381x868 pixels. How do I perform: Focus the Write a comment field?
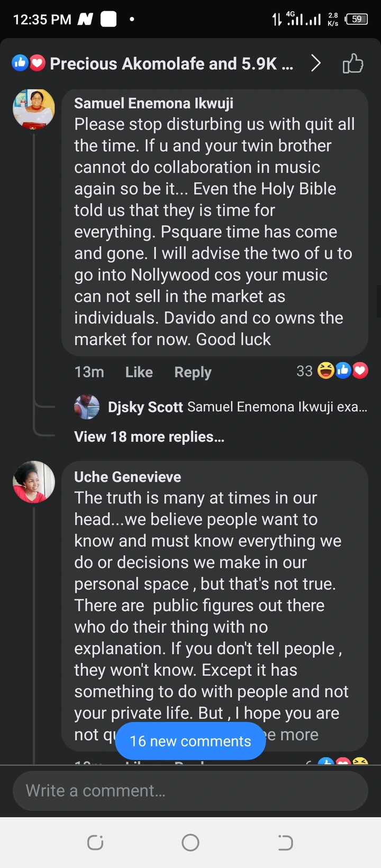190,791
